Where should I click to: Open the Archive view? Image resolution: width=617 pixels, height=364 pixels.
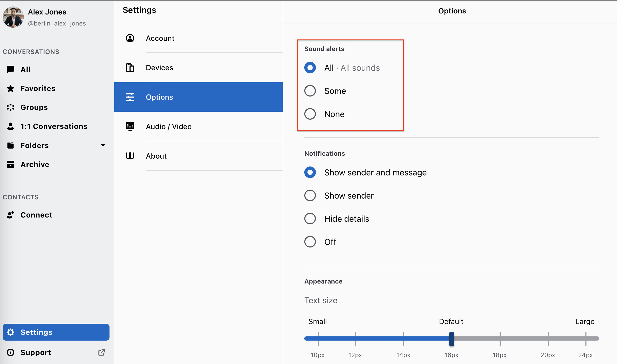[x=56, y=164]
